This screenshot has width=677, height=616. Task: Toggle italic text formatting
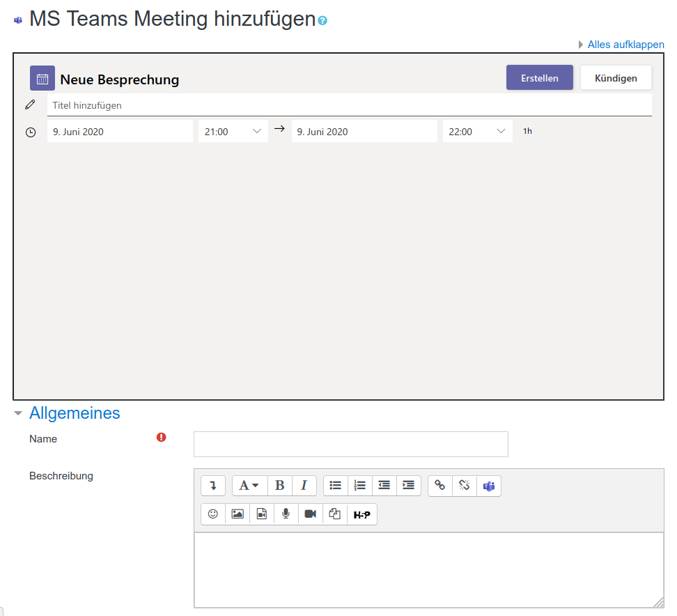[x=304, y=486]
